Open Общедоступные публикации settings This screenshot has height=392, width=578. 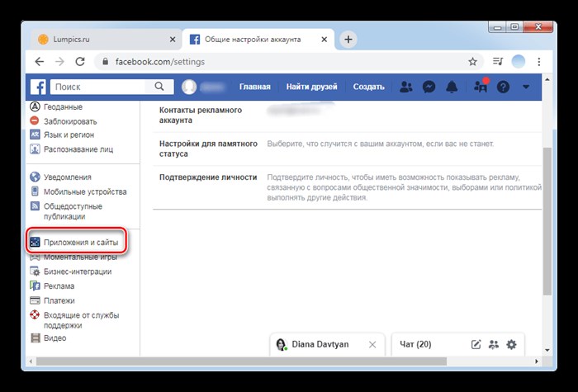73,211
